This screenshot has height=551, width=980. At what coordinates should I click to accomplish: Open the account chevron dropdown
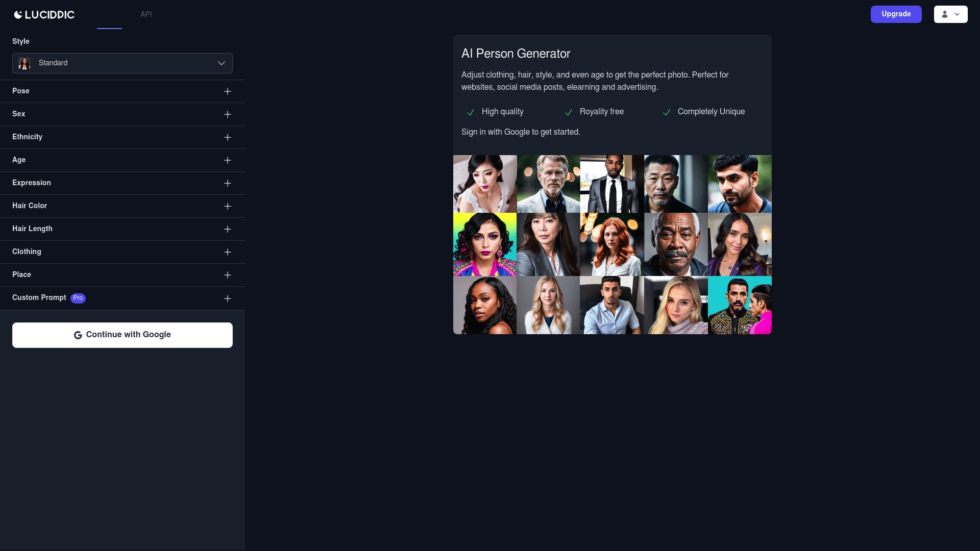click(958, 14)
